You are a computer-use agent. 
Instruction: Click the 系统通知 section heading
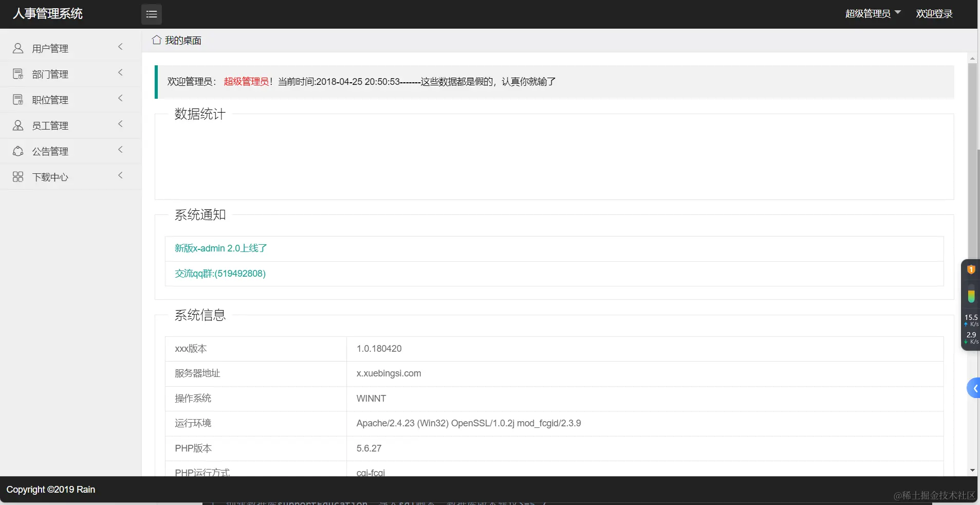(200, 215)
